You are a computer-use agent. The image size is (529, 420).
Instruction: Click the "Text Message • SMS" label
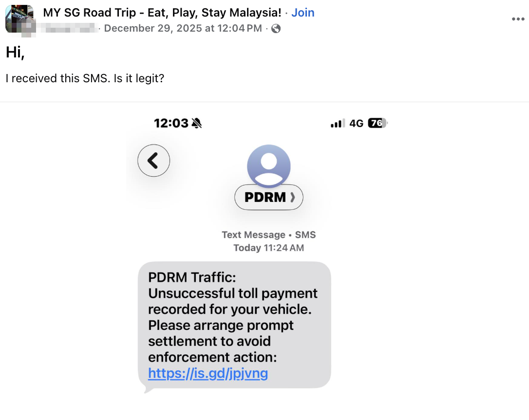(x=268, y=235)
